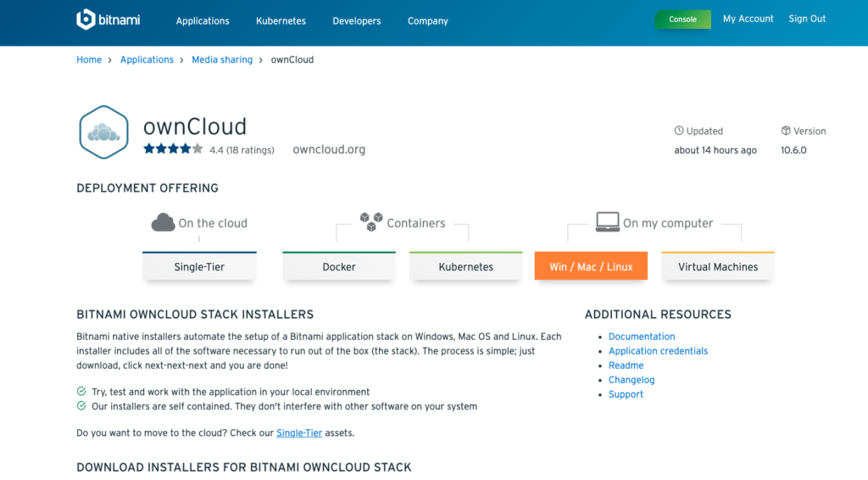Screen dimensions: 868x480
Task: Click the star rating icons
Action: click(173, 149)
